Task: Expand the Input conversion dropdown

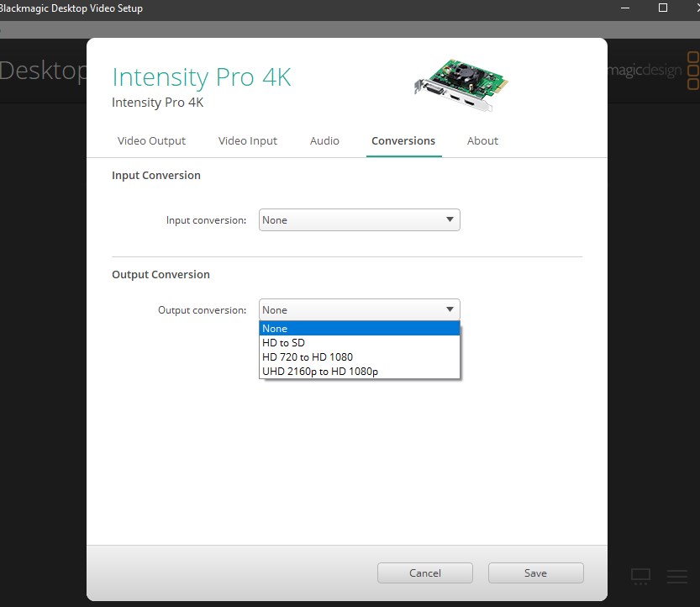Action: coord(360,219)
